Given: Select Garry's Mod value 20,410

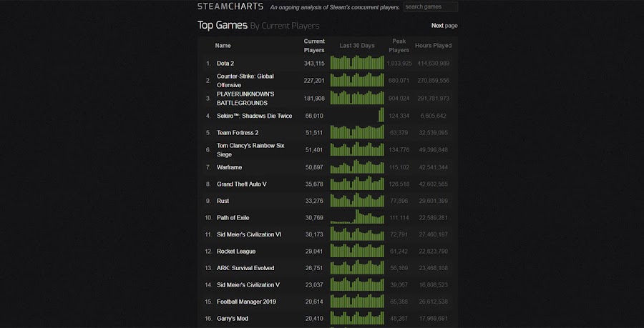Looking at the screenshot, I should coord(314,319).
